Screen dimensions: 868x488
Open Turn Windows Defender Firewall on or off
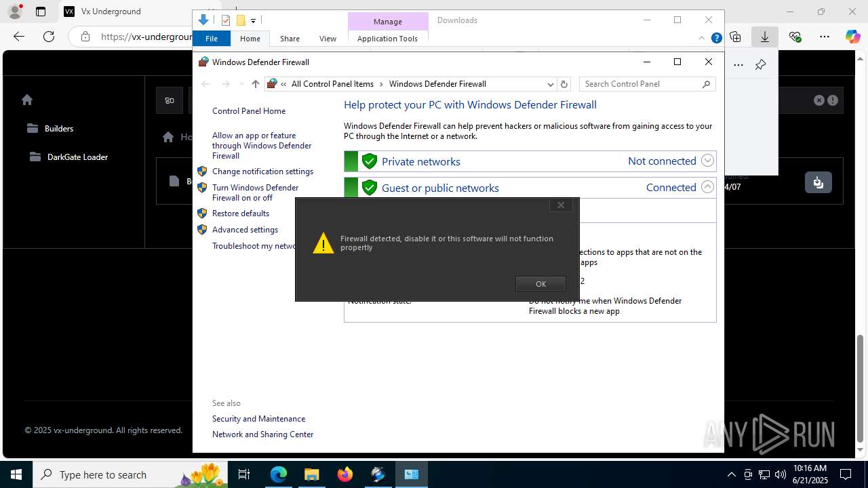[255, 192]
